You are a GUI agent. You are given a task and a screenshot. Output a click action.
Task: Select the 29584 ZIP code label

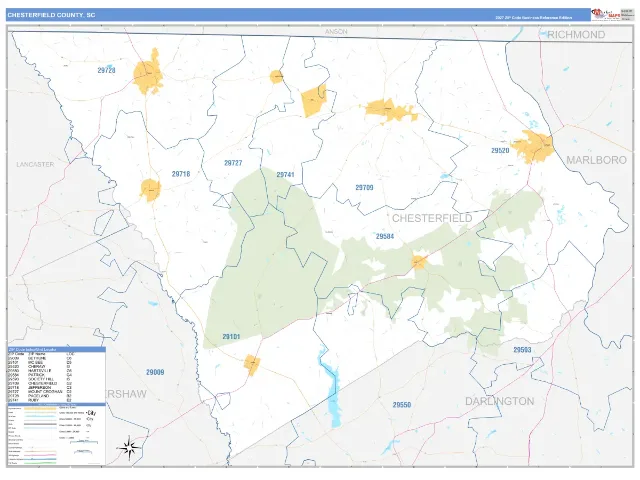click(385, 236)
